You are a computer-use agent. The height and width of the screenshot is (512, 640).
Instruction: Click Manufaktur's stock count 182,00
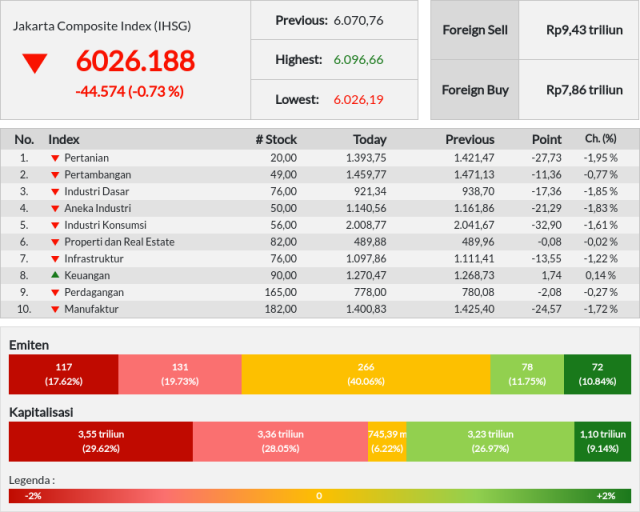click(281, 309)
